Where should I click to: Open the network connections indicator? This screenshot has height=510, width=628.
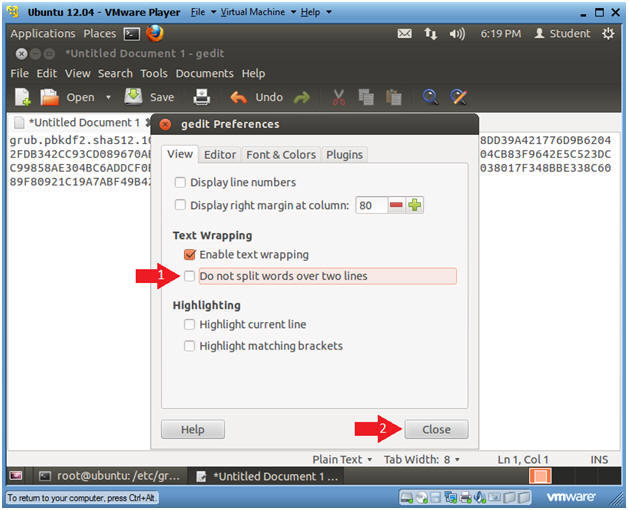pyautogui.click(x=431, y=34)
